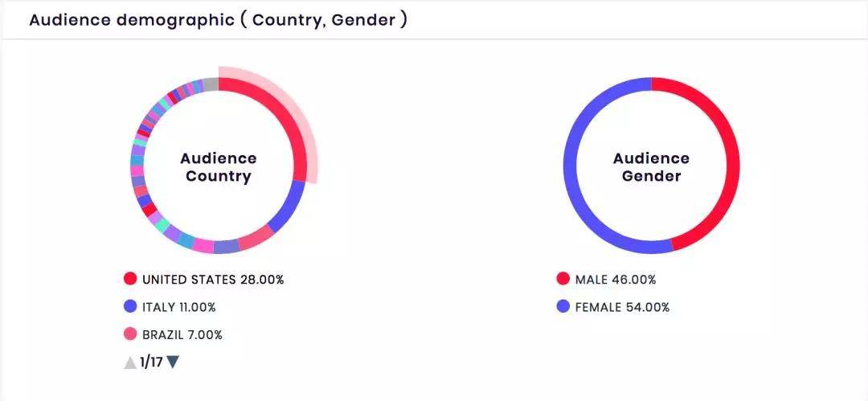
Task: Click the Female blue legend dot
Action: pyautogui.click(x=563, y=307)
